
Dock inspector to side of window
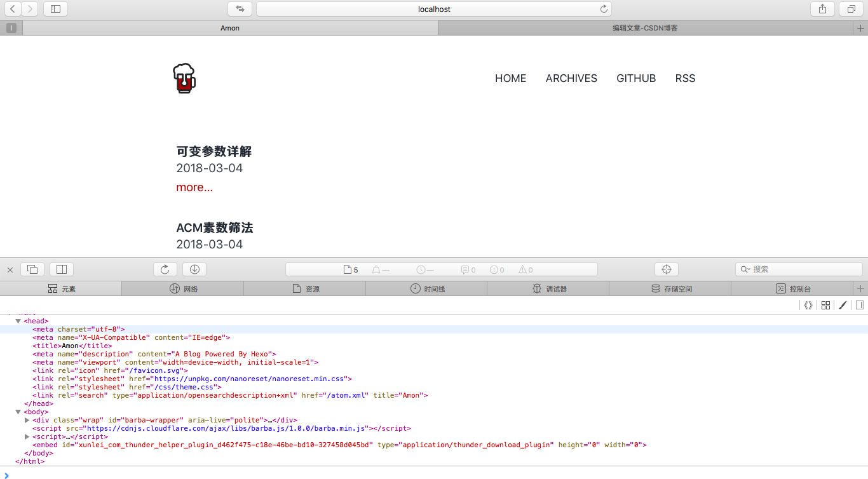point(62,269)
